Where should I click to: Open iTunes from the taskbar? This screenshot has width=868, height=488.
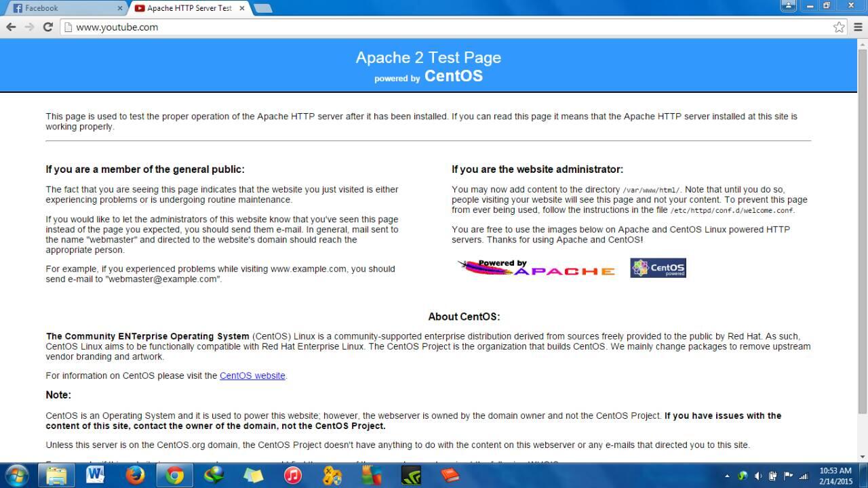(293, 475)
